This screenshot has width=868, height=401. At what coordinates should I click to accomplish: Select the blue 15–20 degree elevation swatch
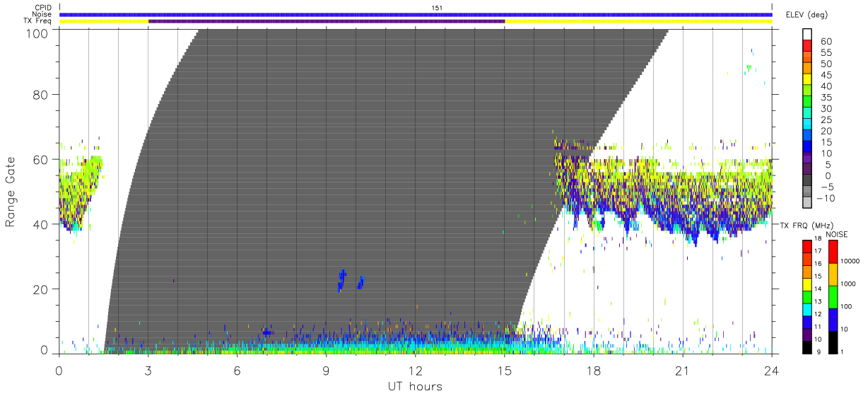[x=808, y=134]
